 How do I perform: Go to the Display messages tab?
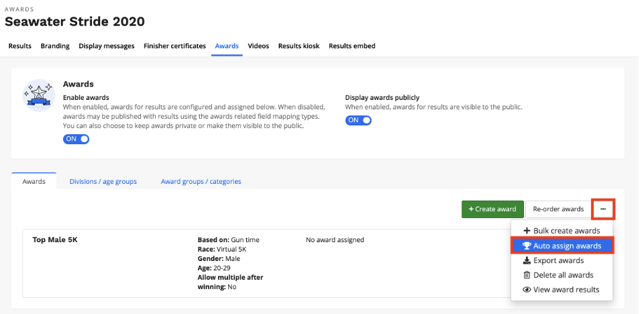click(106, 46)
